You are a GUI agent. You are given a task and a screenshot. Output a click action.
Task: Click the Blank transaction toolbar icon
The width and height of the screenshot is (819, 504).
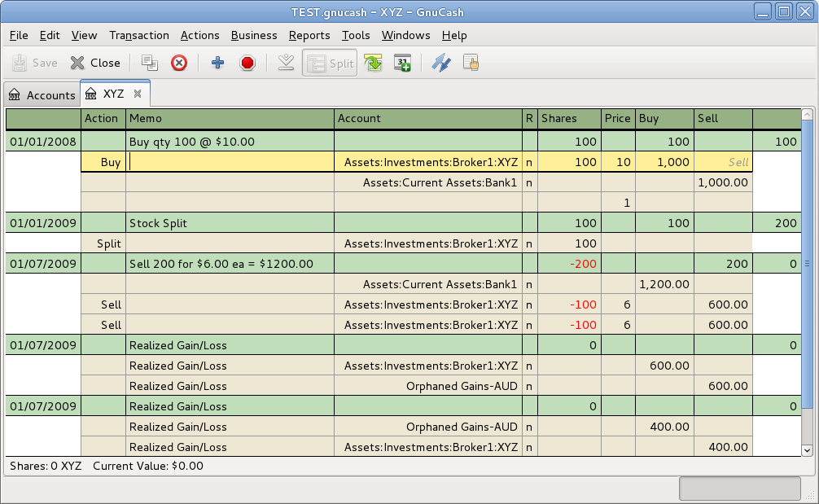click(x=286, y=63)
